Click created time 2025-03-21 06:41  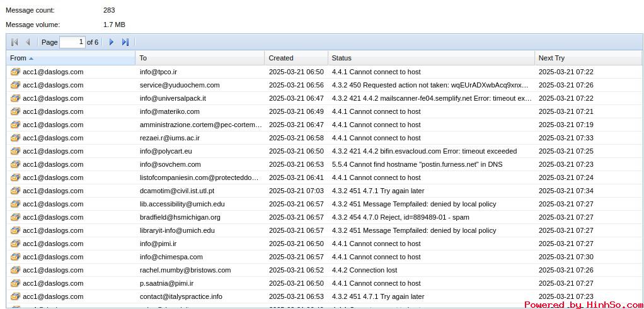click(x=296, y=177)
